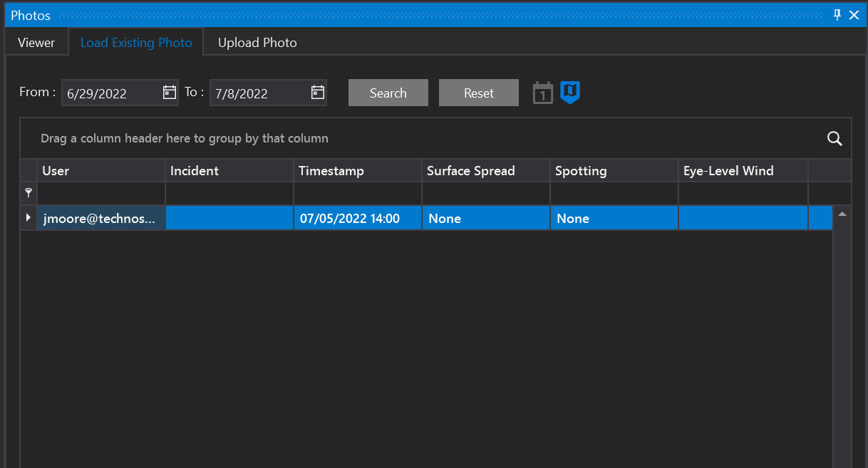
Task: Click the User column filter box
Action: 101,193
